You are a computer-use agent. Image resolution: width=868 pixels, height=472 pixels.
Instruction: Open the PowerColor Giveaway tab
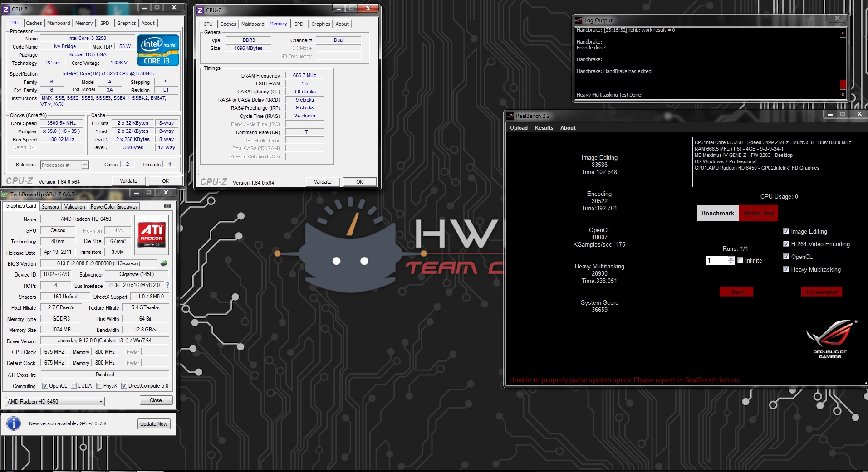coord(114,207)
